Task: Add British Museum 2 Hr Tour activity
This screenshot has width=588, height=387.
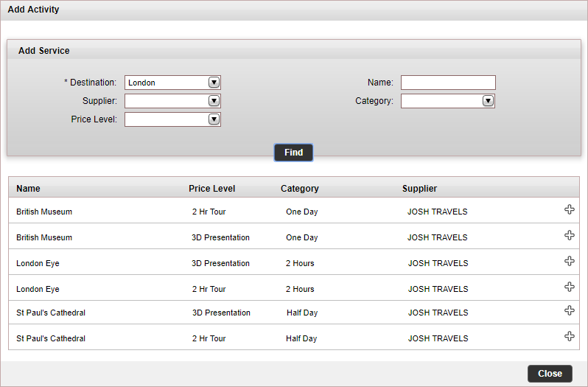Action: point(570,209)
